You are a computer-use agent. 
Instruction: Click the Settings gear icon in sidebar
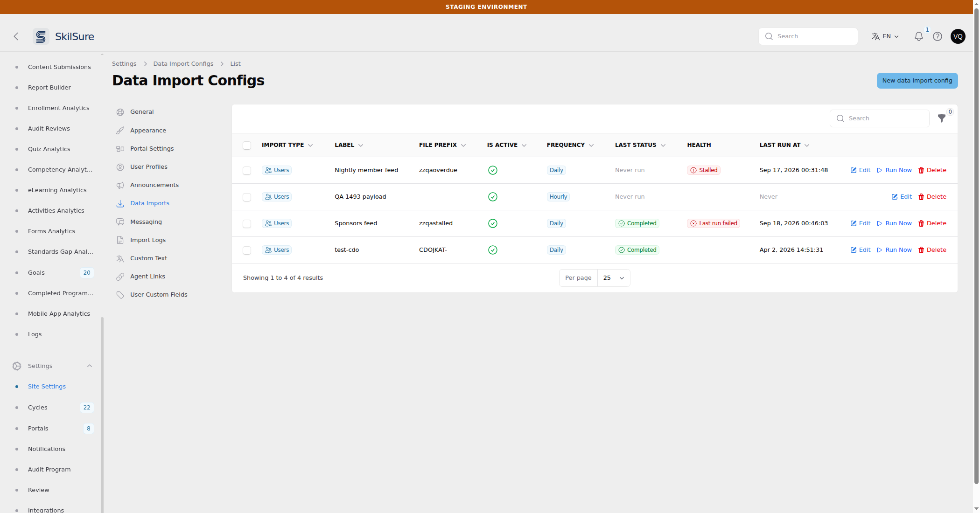17,366
